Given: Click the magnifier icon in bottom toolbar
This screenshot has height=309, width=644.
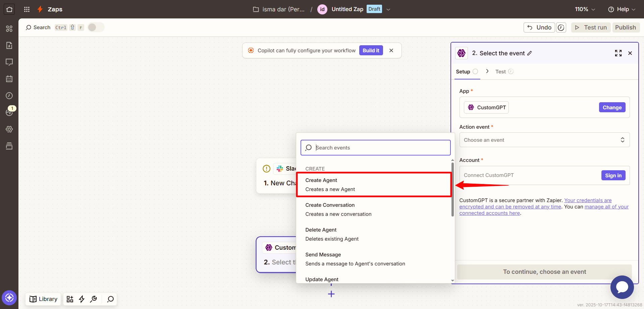Looking at the screenshot, I should click(x=110, y=299).
